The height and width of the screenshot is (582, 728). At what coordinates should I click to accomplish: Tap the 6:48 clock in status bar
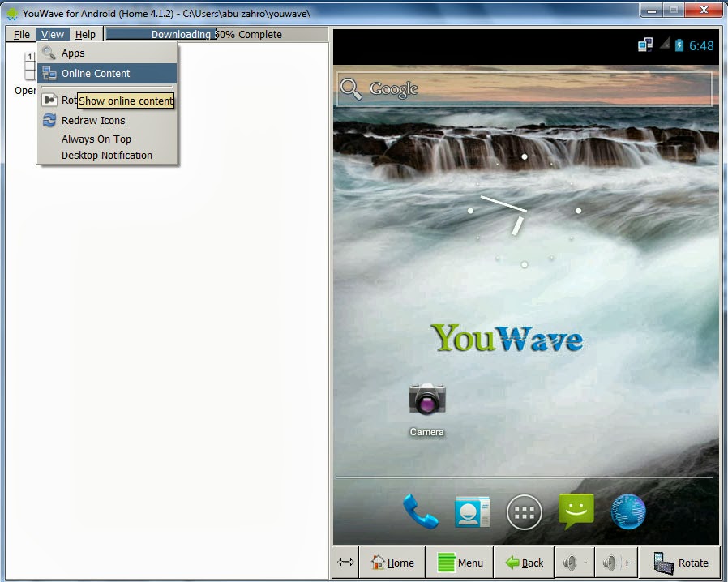coord(701,45)
